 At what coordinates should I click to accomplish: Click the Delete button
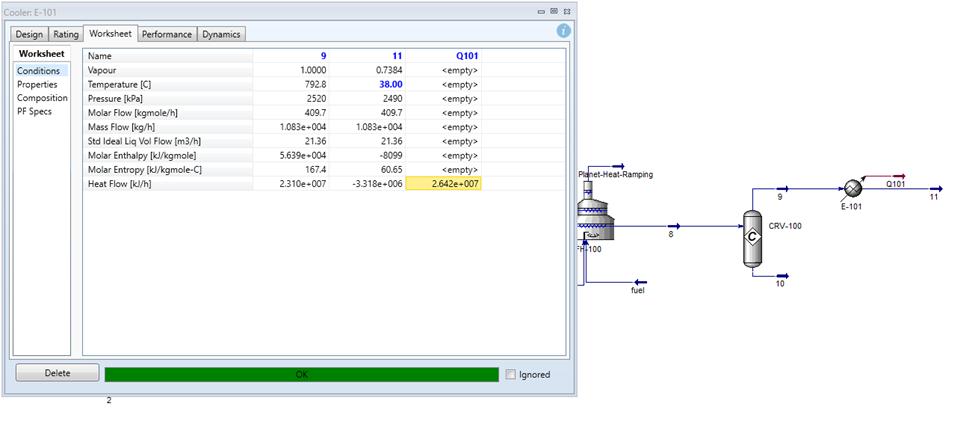point(57,373)
